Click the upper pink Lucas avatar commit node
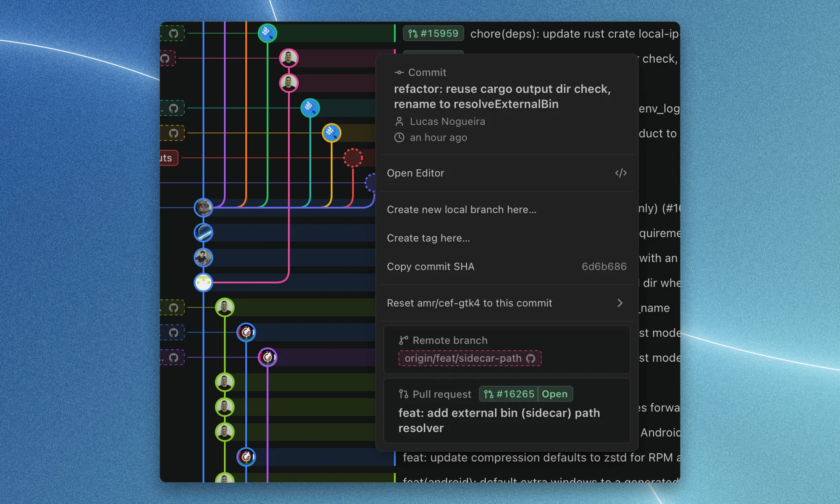This screenshot has width=840, height=504. pos(289,58)
